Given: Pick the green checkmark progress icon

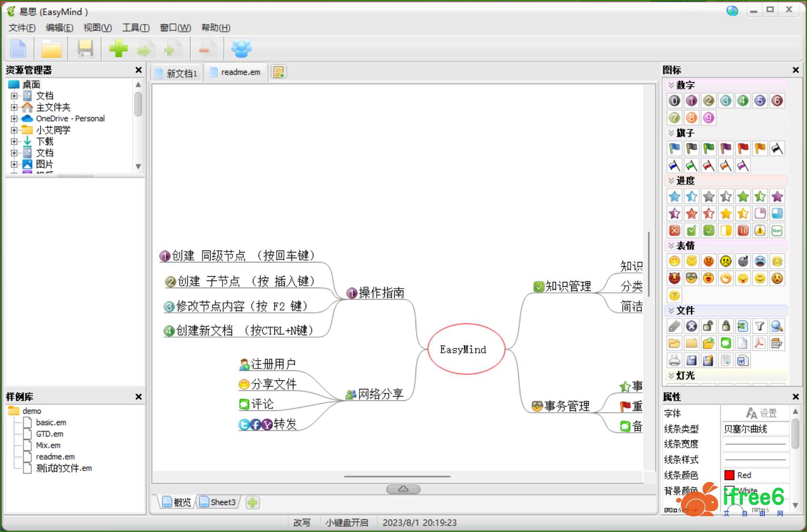Looking at the screenshot, I should (x=709, y=231).
